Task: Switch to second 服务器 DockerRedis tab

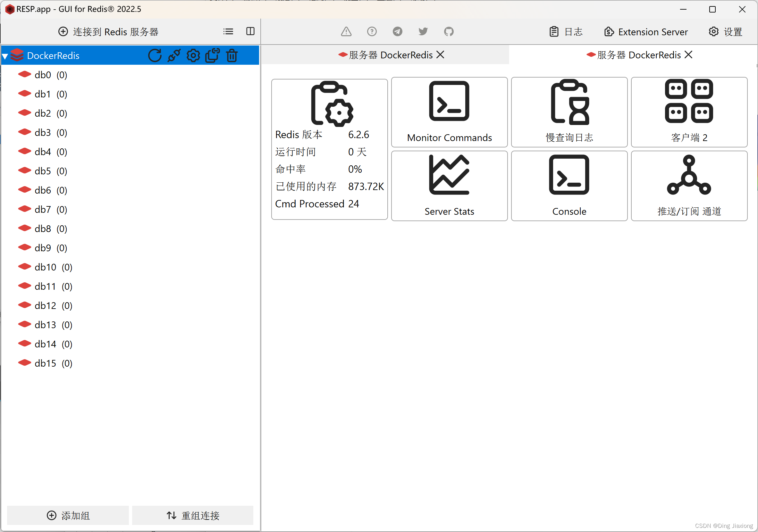Action: tap(633, 55)
